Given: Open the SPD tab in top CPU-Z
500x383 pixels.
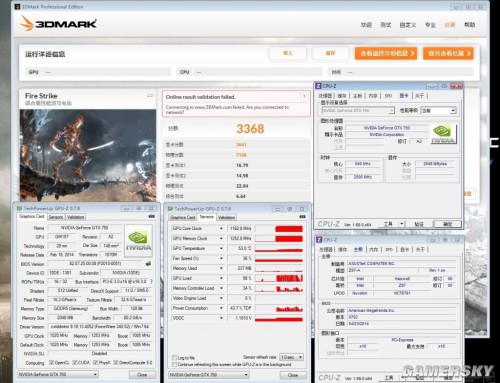Looking at the screenshot, I should pyautogui.click(x=388, y=96).
